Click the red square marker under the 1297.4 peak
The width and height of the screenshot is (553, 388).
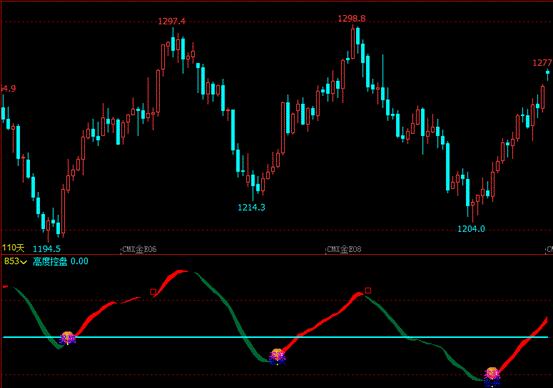(153, 292)
